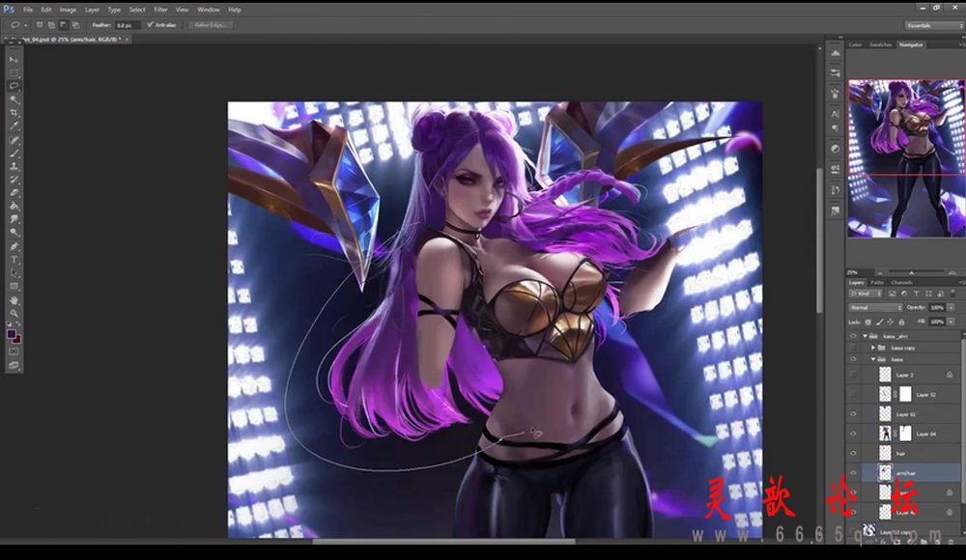This screenshot has height=560, width=966.
Task: Select the Magic Wand tool
Action: (14, 99)
